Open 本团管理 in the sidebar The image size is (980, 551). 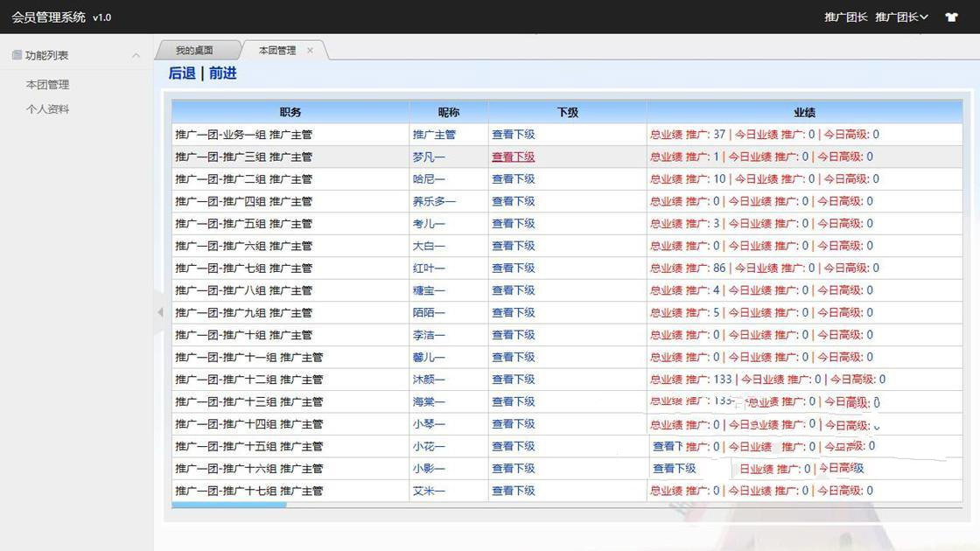pyautogui.click(x=47, y=84)
